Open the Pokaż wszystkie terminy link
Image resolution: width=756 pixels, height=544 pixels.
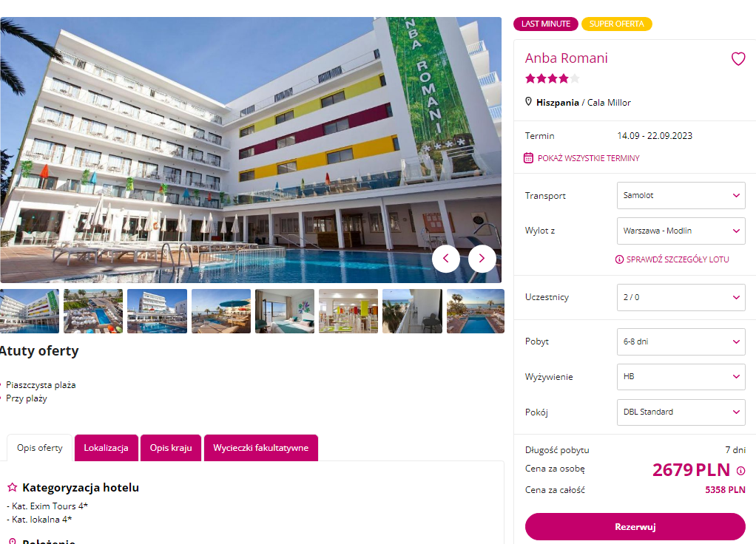588,158
